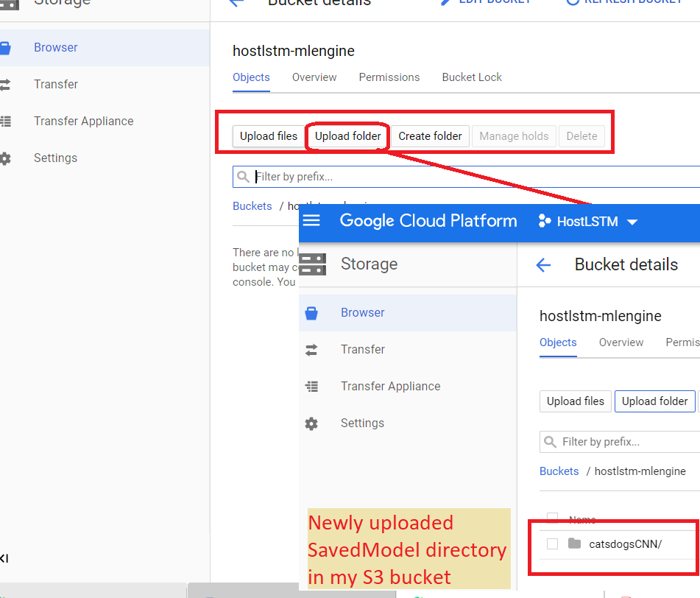Open the hamburger navigation menu
Viewport: 700px width, 598px height.
(312, 221)
